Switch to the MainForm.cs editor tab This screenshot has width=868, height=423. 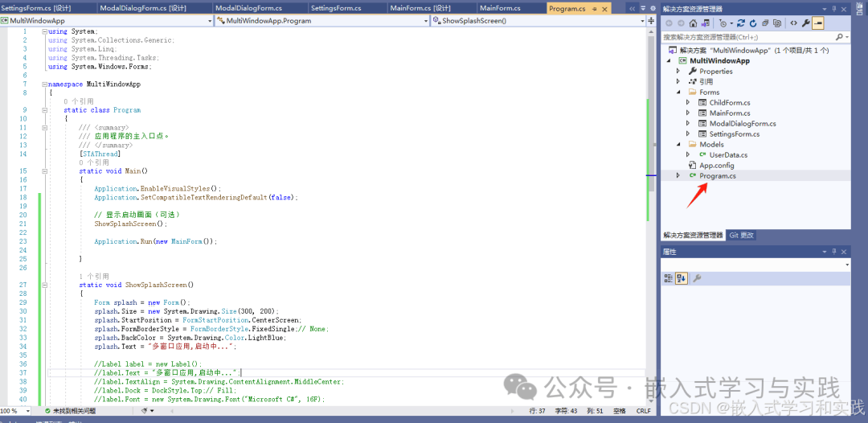click(500, 8)
